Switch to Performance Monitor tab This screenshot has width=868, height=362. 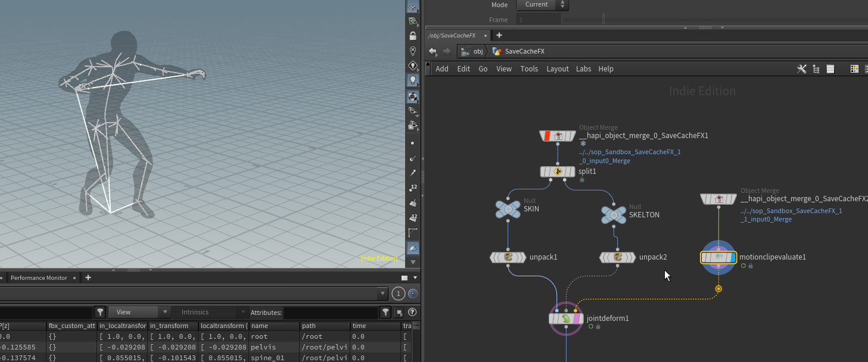[x=39, y=278]
